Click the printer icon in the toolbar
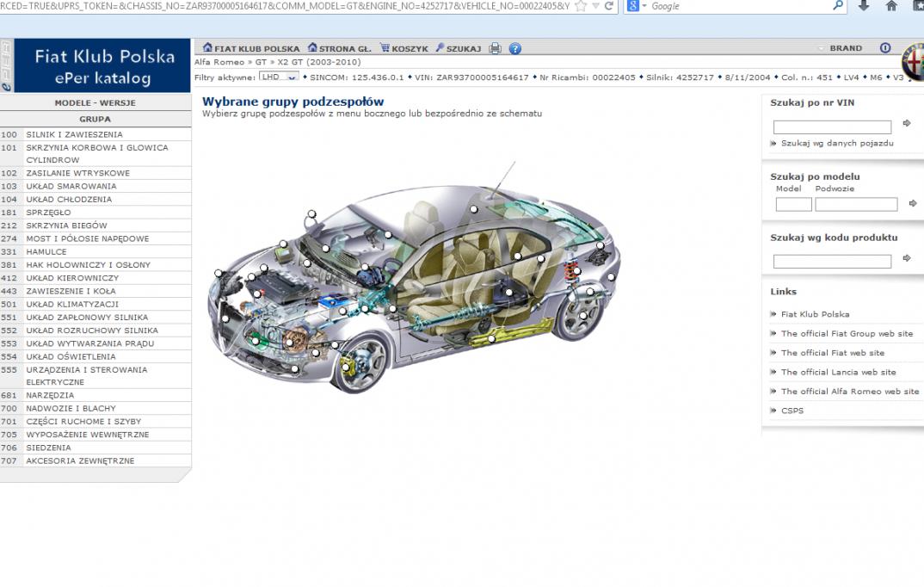Screen dimensions: 924x587 495,48
